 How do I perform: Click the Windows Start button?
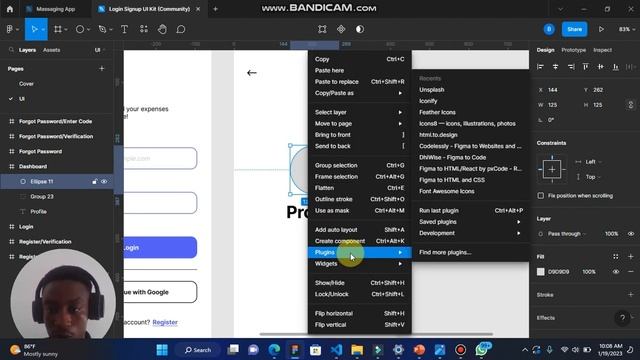162,350
